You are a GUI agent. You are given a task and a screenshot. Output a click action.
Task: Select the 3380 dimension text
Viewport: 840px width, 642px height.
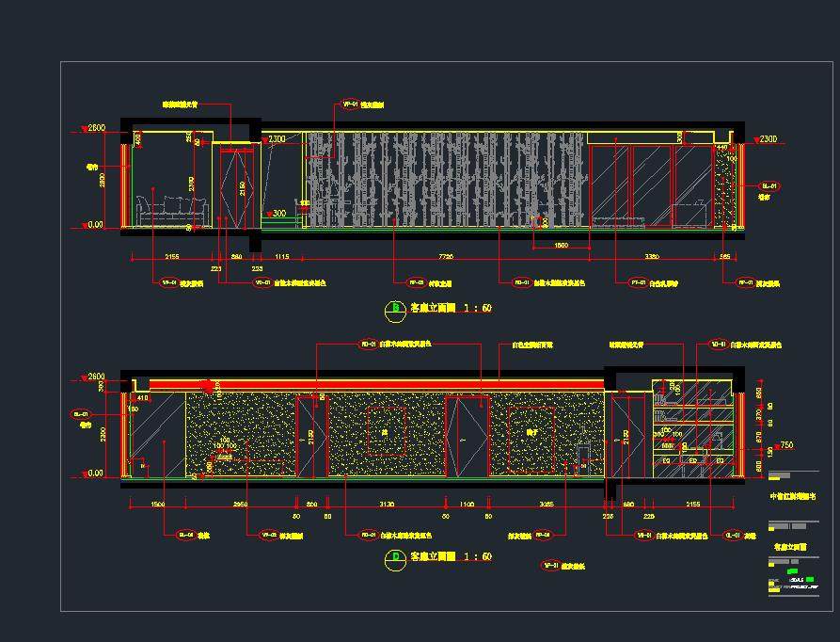(651, 256)
